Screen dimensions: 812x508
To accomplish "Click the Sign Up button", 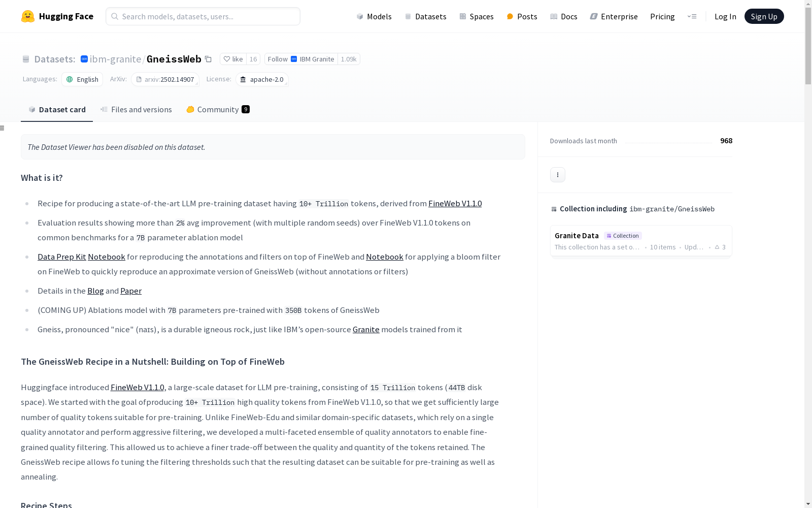I will point(764,16).
